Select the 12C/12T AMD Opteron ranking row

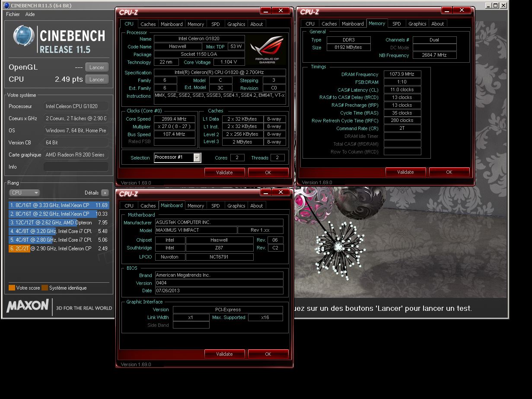[59, 223]
